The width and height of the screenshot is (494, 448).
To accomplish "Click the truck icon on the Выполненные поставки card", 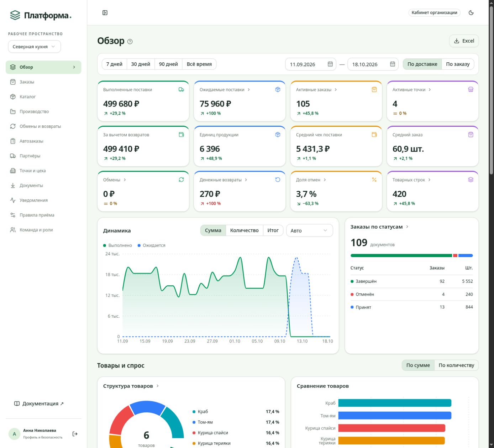I will pos(181,90).
